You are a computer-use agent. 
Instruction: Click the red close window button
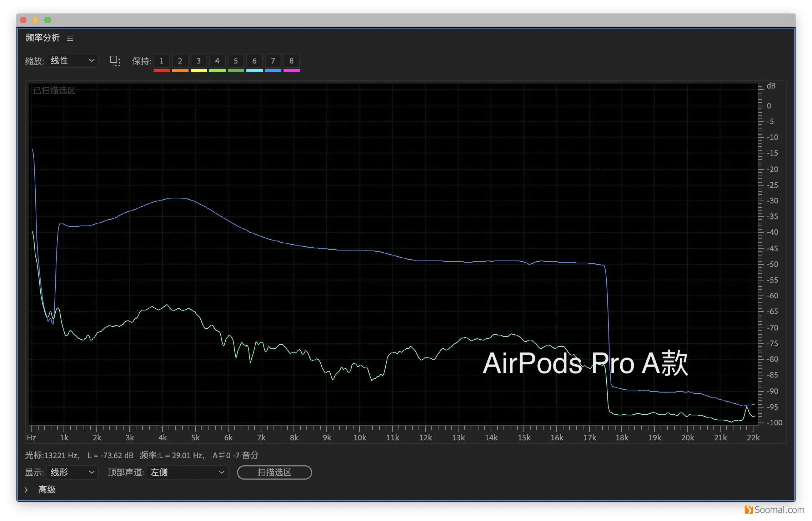pyautogui.click(x=23, y=20)
